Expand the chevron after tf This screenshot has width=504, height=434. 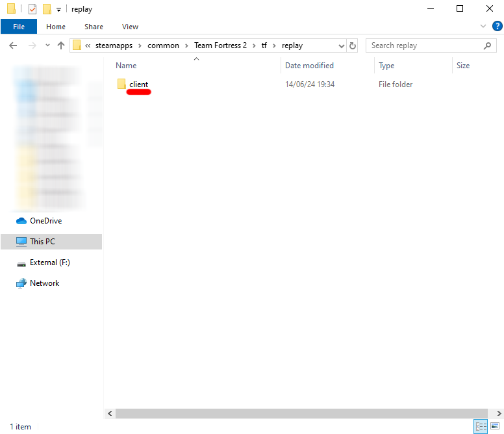tap(274, 45)
